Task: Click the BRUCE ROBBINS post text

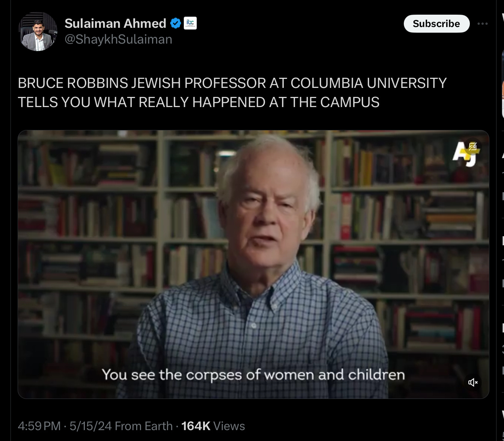Action: [x=232, y=92]
